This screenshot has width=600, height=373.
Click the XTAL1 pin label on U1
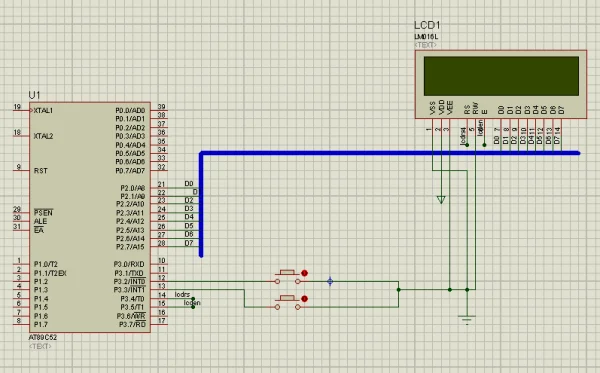43,111
